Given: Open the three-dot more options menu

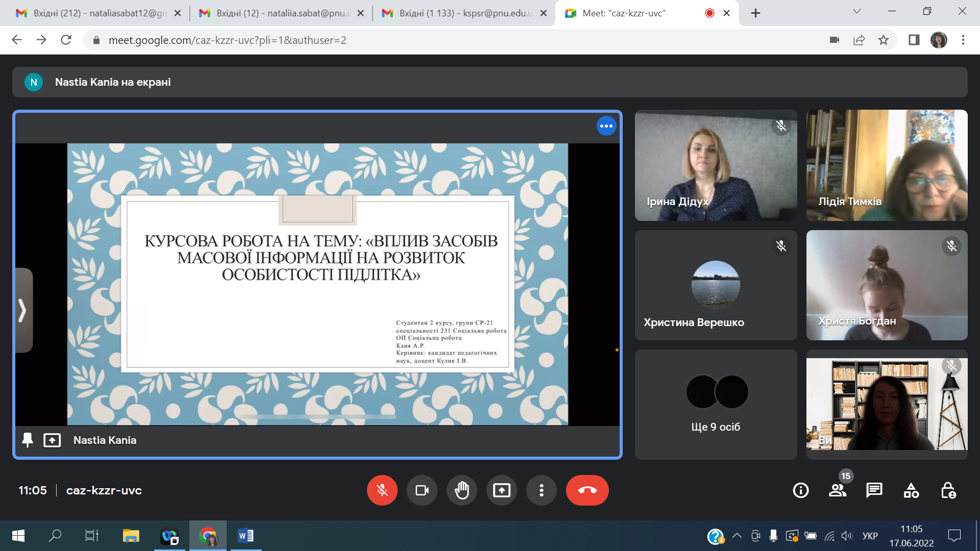Looking at the screenshot, I should pos(542,490).
